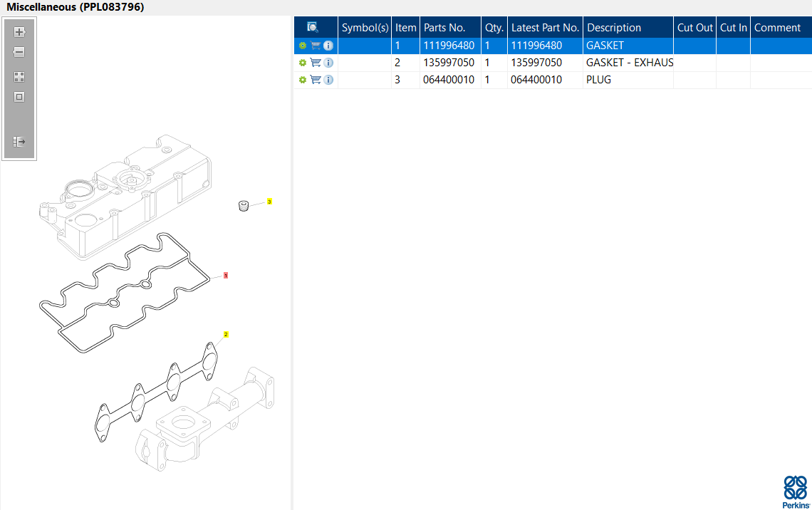This screenshot has width=812, height=510.
Task: Click the four-squares grid view icon
Action: point(19,77)
